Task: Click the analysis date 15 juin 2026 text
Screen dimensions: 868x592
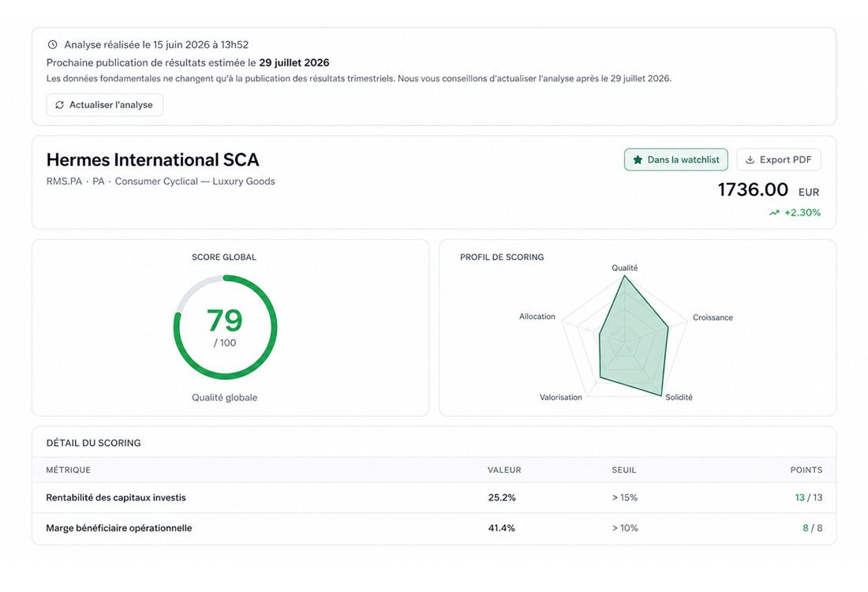Action: click(x=182, y=44)
